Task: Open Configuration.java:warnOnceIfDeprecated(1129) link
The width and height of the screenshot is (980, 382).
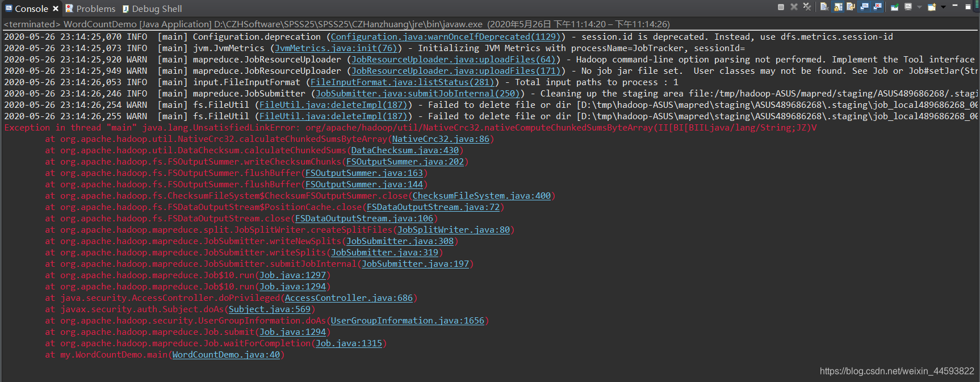Action: pyautogui.click(x=446, y=37)
